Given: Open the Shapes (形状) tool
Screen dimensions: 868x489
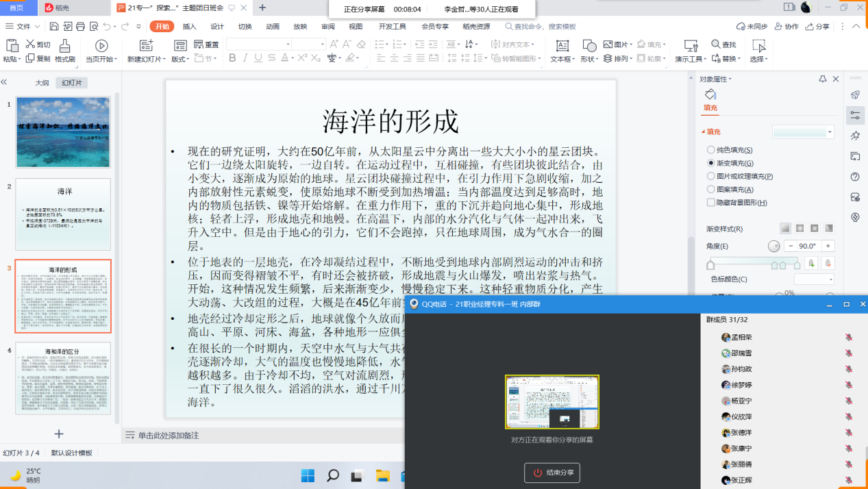Looking at the screenshot, I should coord(588,46).
